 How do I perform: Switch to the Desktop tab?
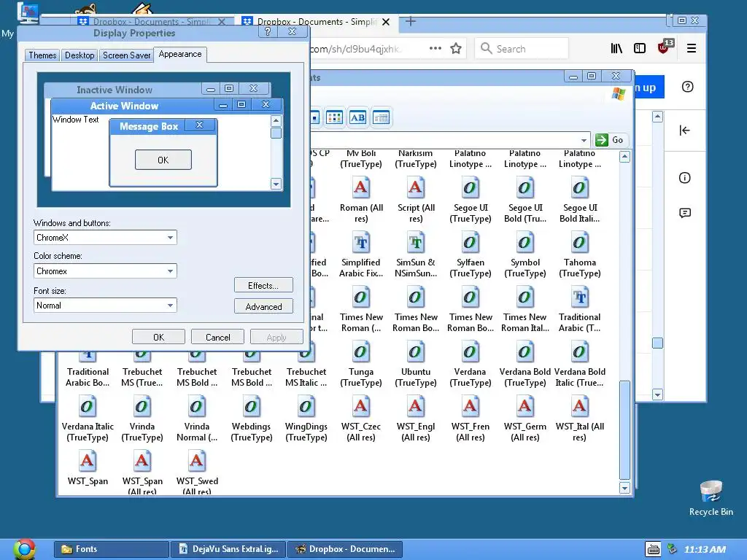pos(80,55)
